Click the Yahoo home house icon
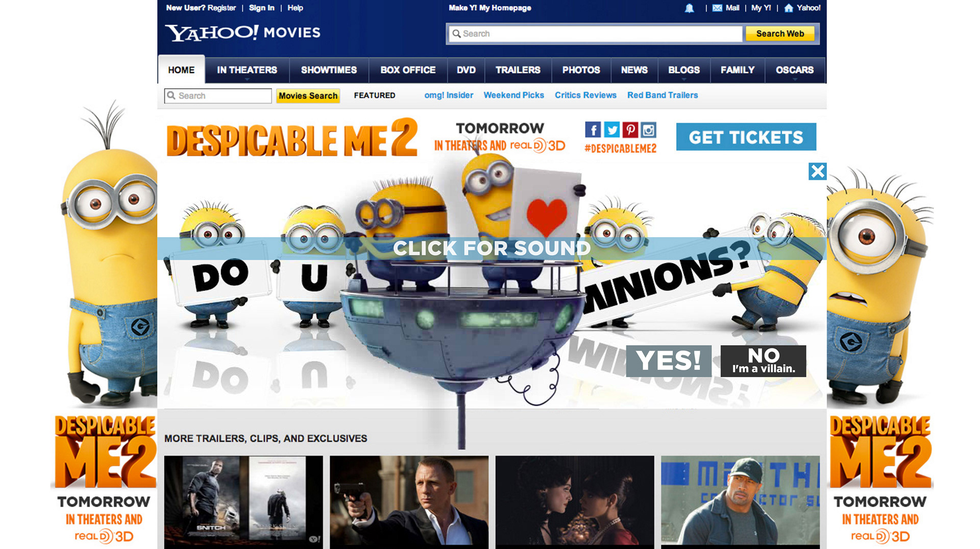This screenshot has height=549, width=980. coord(789,8)
